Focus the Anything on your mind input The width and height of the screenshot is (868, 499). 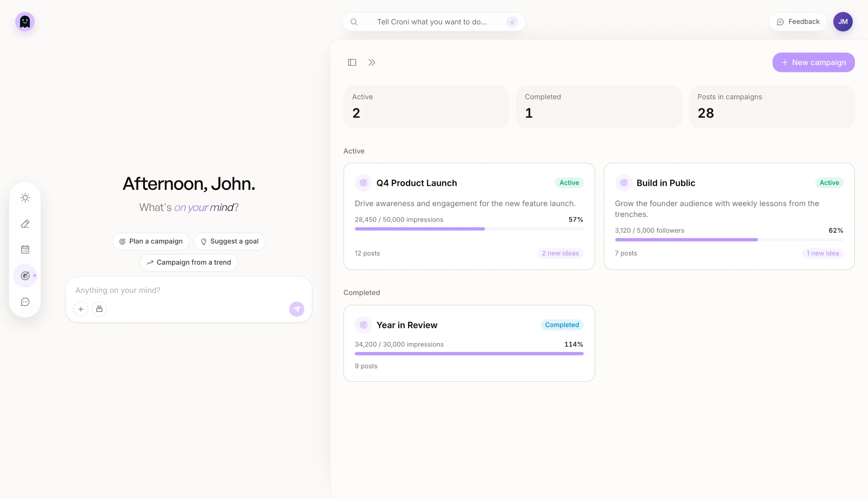coord(188,290)
